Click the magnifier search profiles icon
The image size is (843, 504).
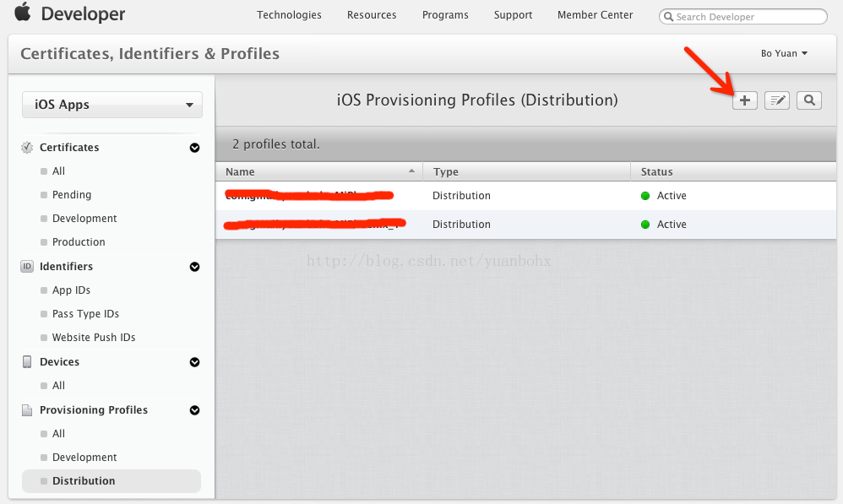click(808, 100)
